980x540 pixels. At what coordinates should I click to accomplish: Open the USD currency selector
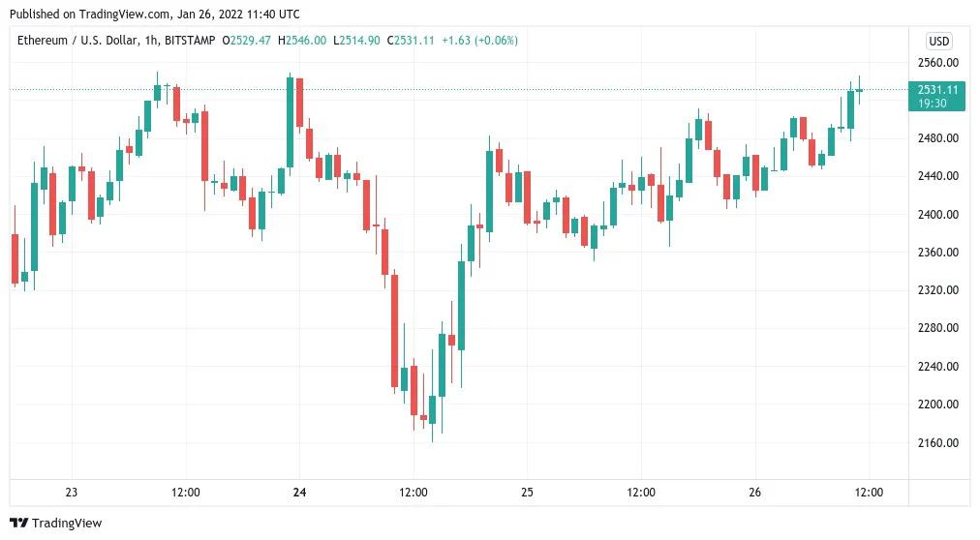coord(938,41)
